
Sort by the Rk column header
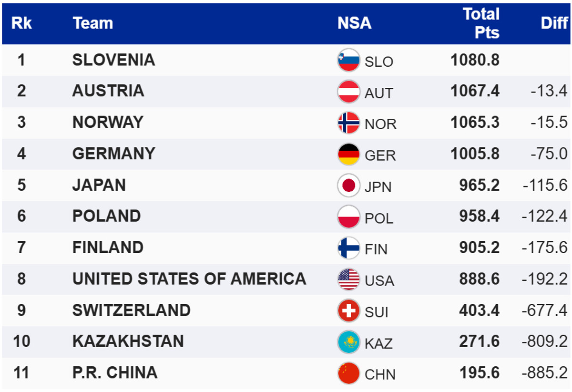coord(21,23)
